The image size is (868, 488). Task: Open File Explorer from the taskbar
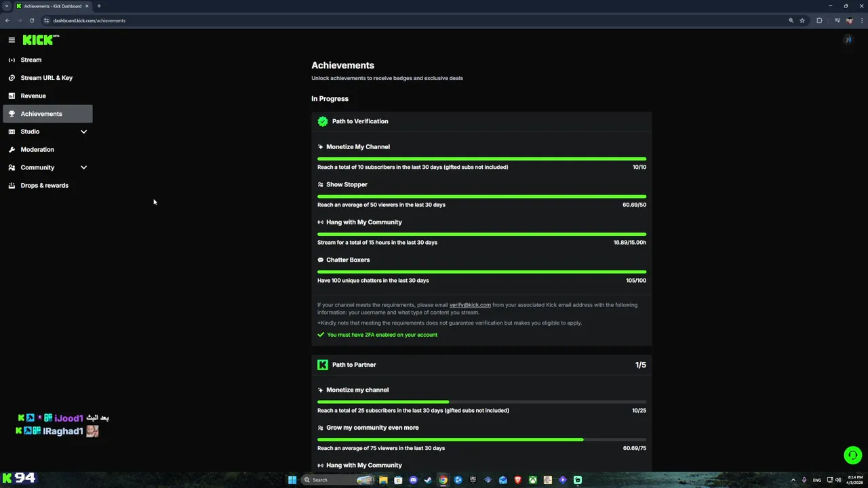[383, 480]
